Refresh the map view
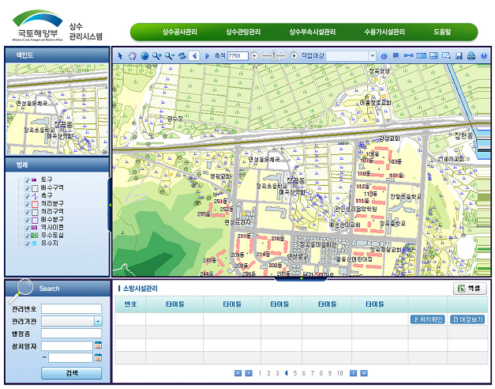This screenshot has width=495, height=389. coord(182,56)
